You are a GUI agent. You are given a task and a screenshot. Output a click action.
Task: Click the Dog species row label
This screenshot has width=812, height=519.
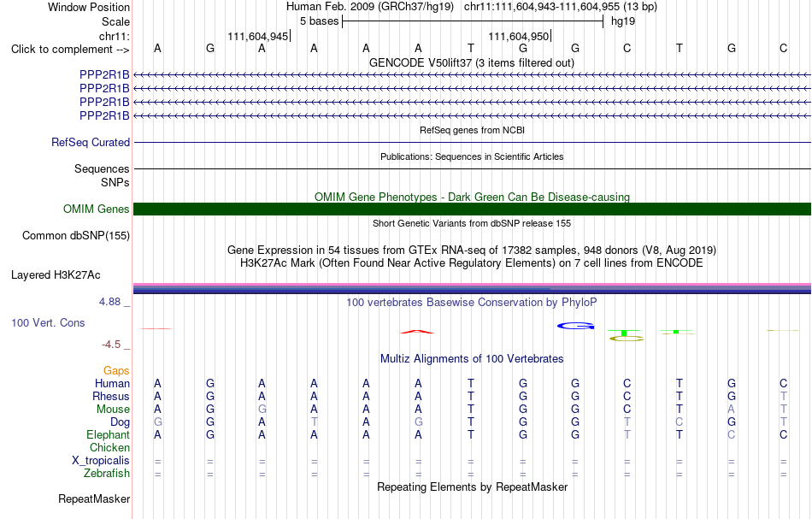[x=121, y=422]
